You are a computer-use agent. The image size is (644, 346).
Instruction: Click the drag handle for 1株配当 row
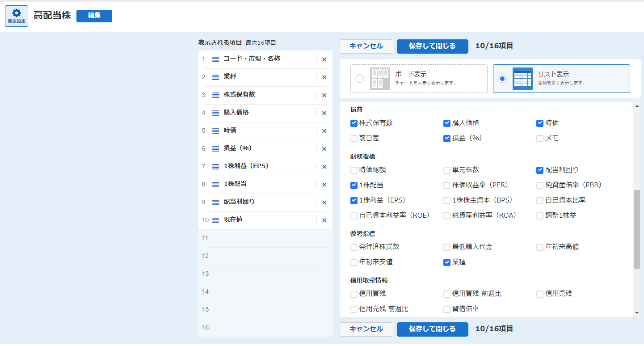point(215,184)
